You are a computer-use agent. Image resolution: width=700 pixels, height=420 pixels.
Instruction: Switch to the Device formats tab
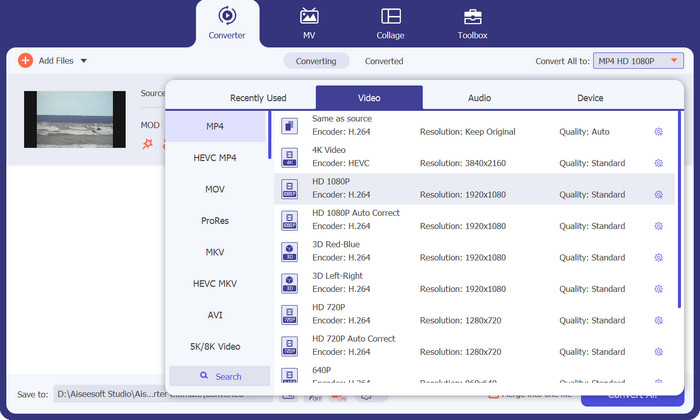coord(590,98)
